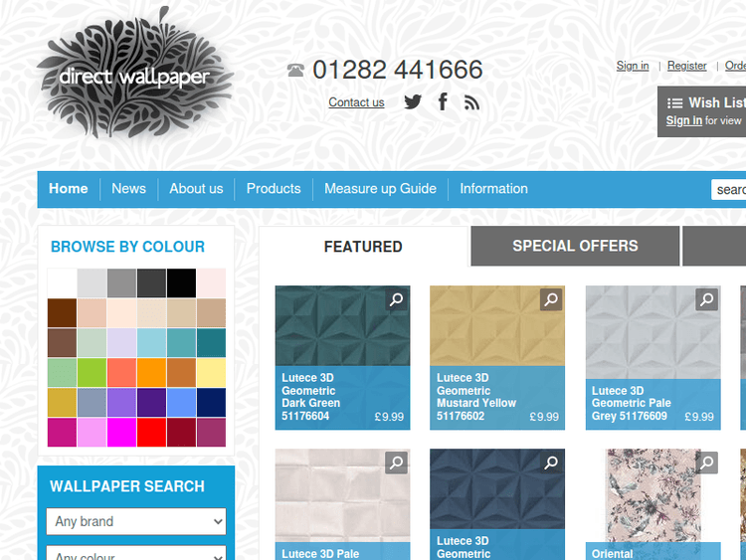The image size is (746, 560).
Task: Switch to the Special Offers tab
Action: tap(575, 247)
